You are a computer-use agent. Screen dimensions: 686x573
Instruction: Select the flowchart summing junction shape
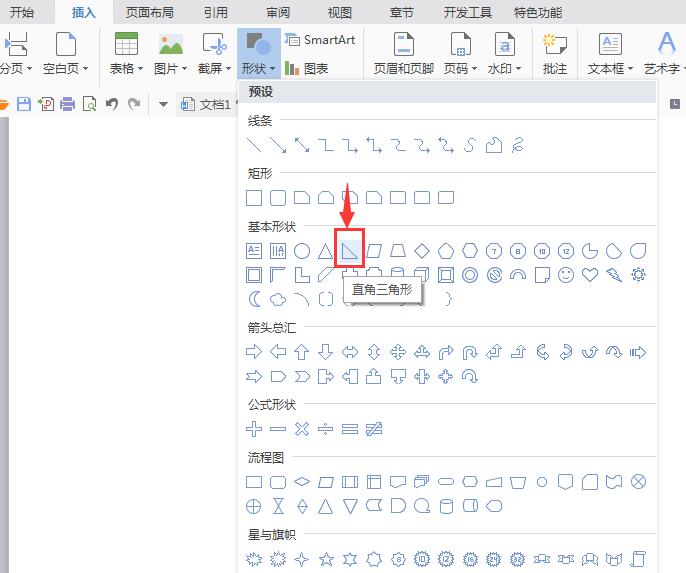(x=638, y=482)
